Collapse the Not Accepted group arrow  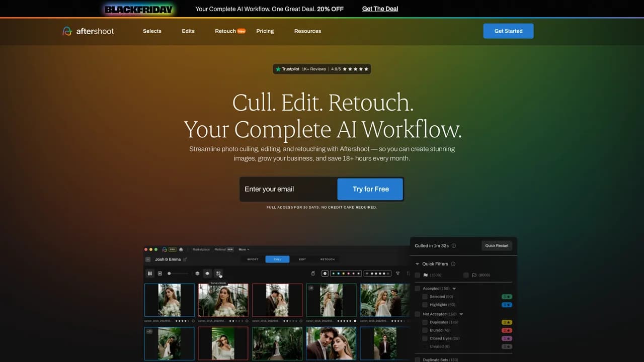pos(461,314)
